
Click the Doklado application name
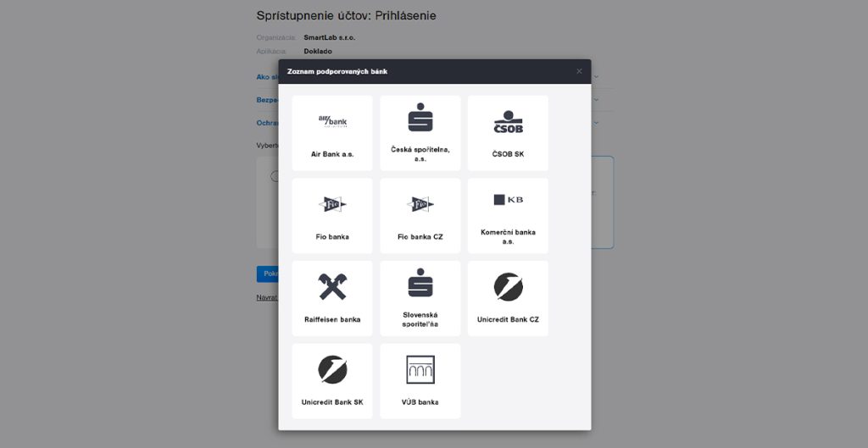pos(318,51)
